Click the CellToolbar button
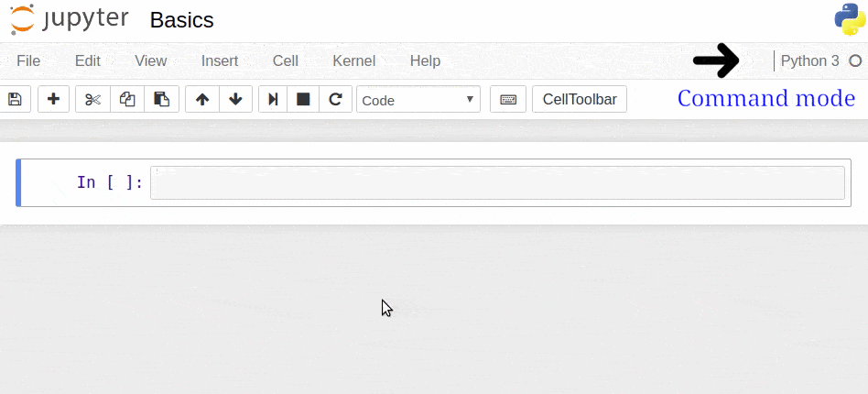This screenshot has width=868, height=394. click(x=580, y=99)
